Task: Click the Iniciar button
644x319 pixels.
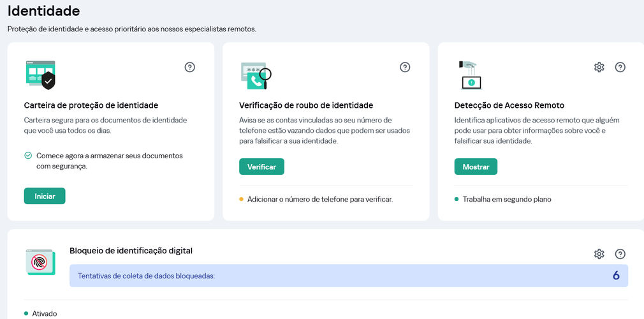Action: coord(45,196)
